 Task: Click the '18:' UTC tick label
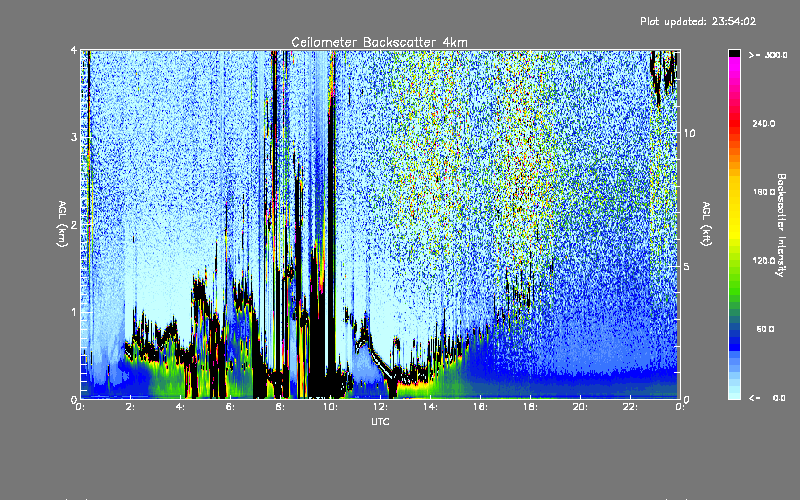(x=530, y=407)
